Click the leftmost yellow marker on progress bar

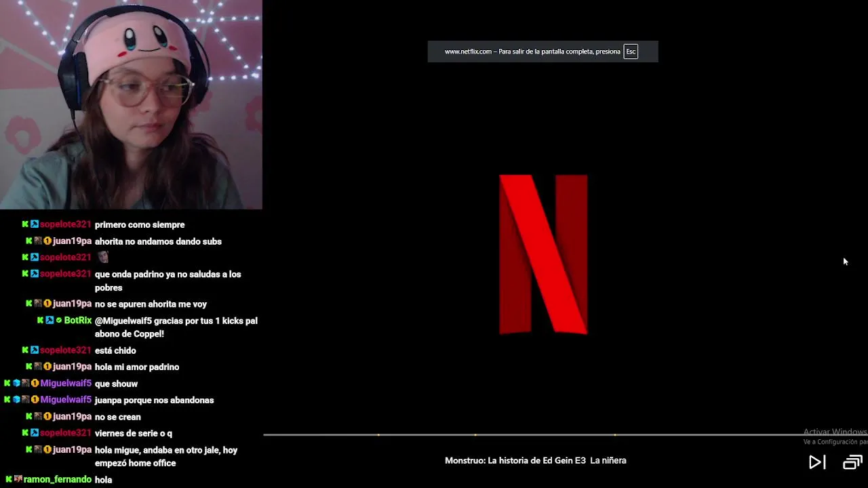[378, 434]
